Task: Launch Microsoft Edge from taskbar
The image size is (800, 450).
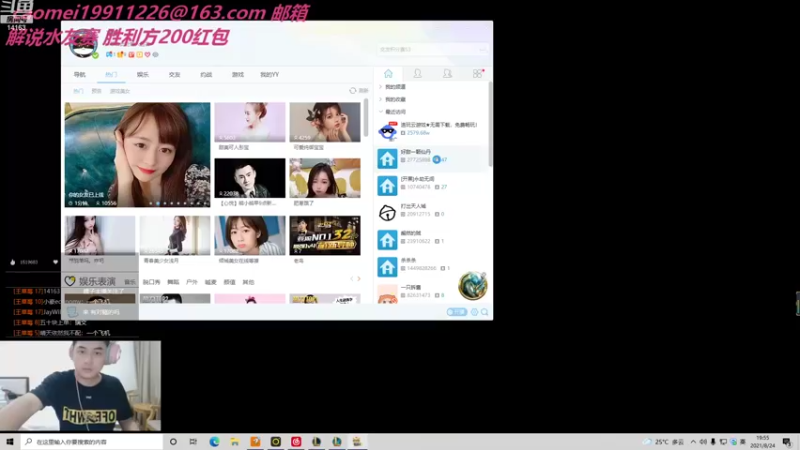Action: pos(214,441)
